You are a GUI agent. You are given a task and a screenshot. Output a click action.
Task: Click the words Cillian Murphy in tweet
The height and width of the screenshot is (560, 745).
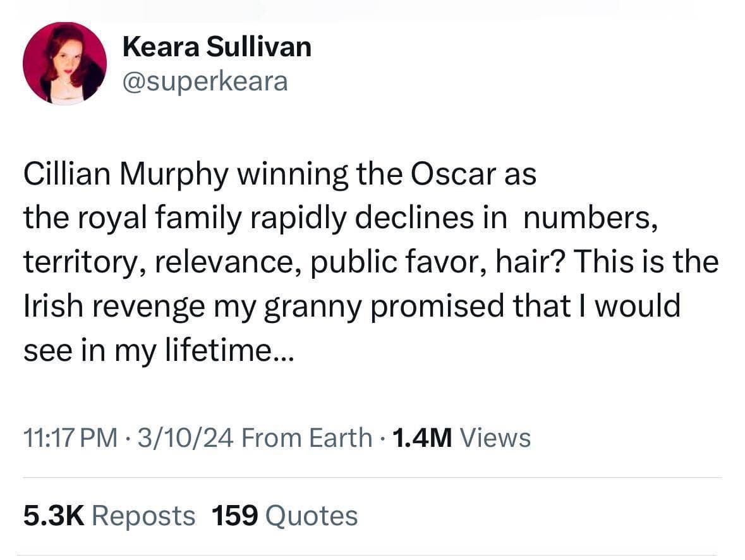pyautogui.click(x=125, y=175)
